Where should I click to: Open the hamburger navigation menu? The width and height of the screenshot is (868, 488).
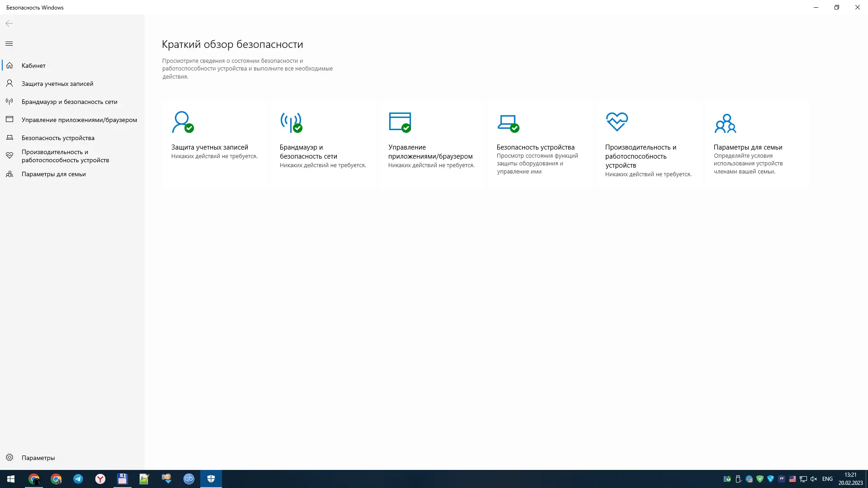pos(9,43)
